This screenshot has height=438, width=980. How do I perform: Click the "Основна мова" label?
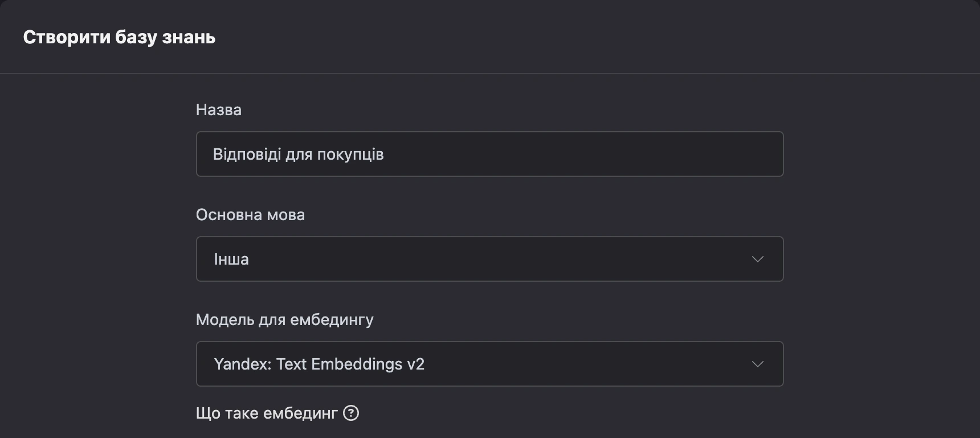[250, 214]
